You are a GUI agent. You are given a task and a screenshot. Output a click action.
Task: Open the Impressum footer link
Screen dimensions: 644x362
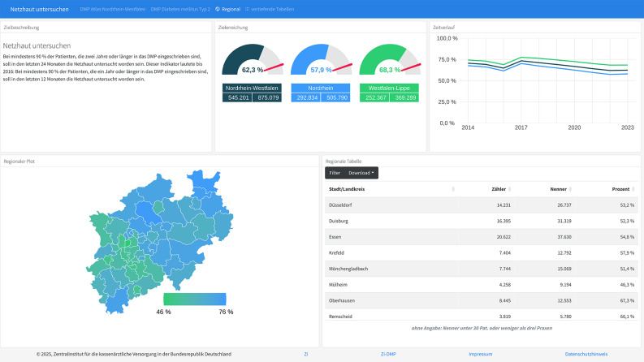coord(481,354)
